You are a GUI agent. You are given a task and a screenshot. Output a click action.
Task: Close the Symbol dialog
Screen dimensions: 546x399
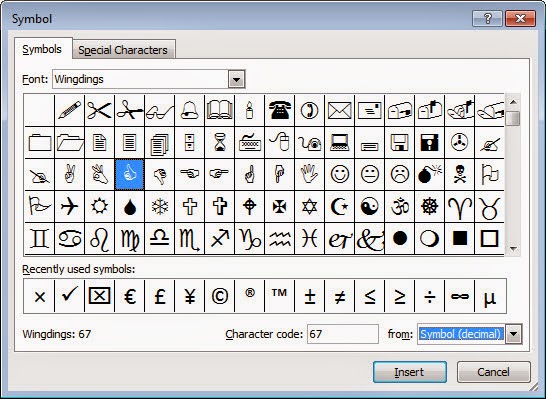pyautogui.click(x=520, y=18)
